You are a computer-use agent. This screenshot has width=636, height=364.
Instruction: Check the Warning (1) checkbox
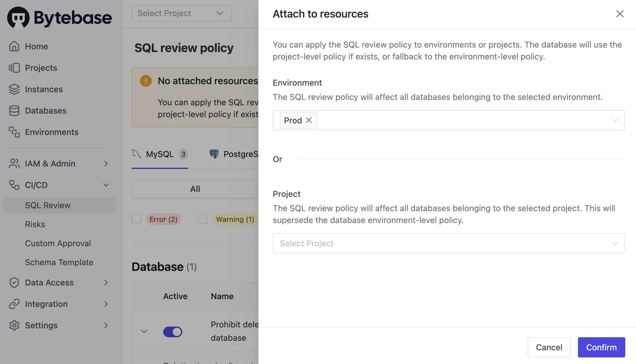[x=203, y=219]
